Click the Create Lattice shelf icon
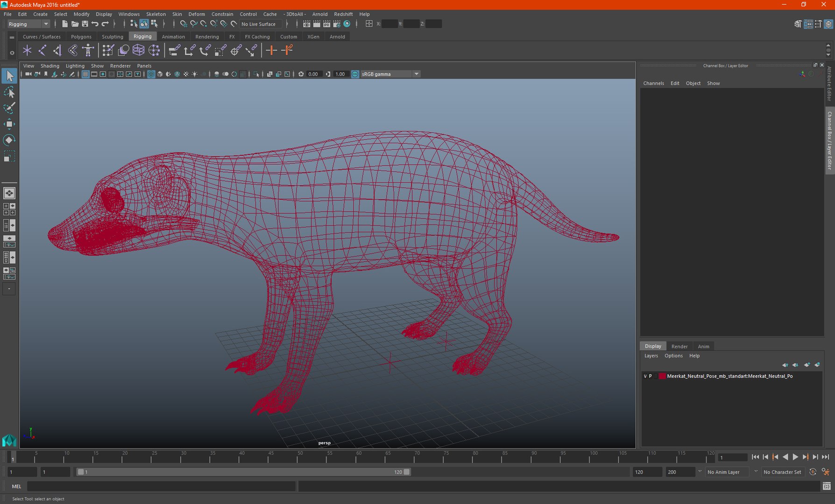Viewport: 835px width, 504px height. pyautogui.click(x=139, y=50)
